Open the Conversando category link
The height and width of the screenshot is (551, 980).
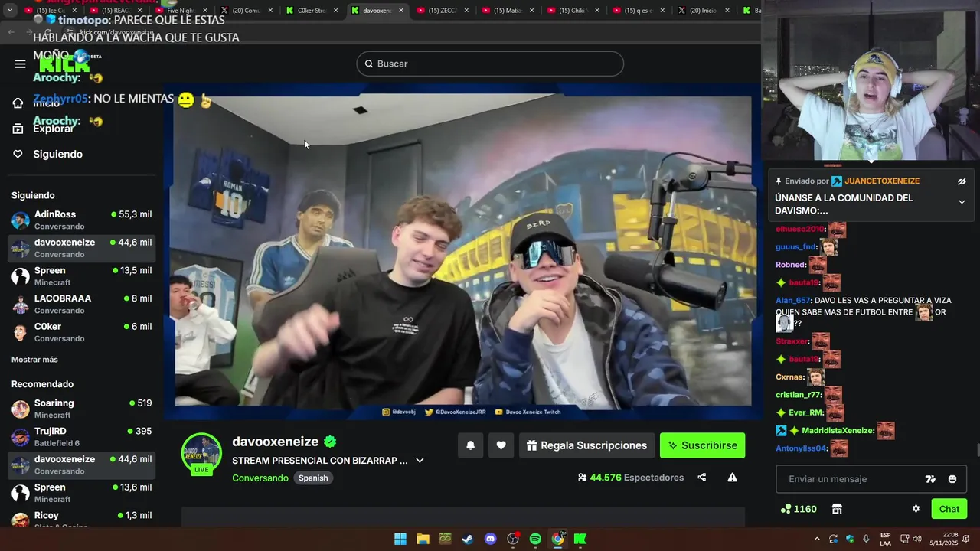point(260,478)
